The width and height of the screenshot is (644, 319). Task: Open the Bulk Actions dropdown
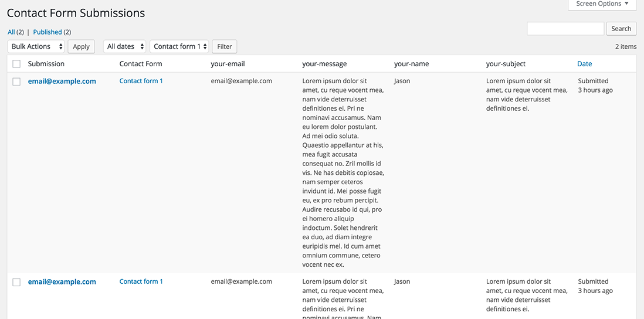tap(36, 46)
